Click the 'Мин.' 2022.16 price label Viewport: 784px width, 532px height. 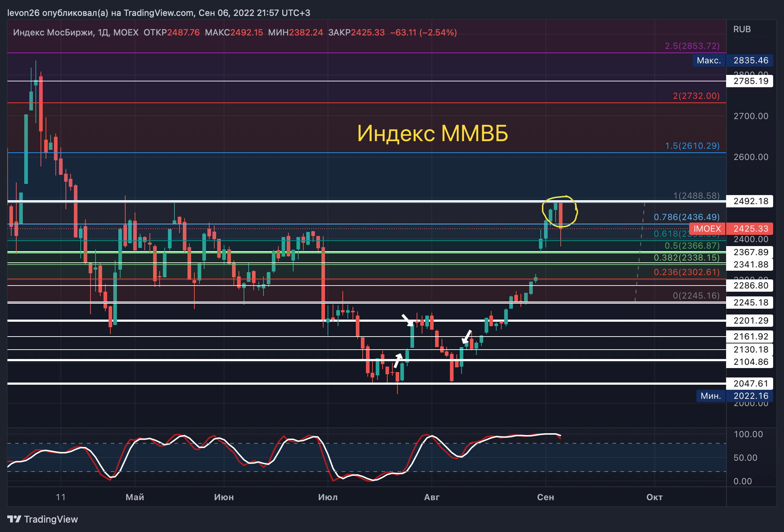click(734, 396)
